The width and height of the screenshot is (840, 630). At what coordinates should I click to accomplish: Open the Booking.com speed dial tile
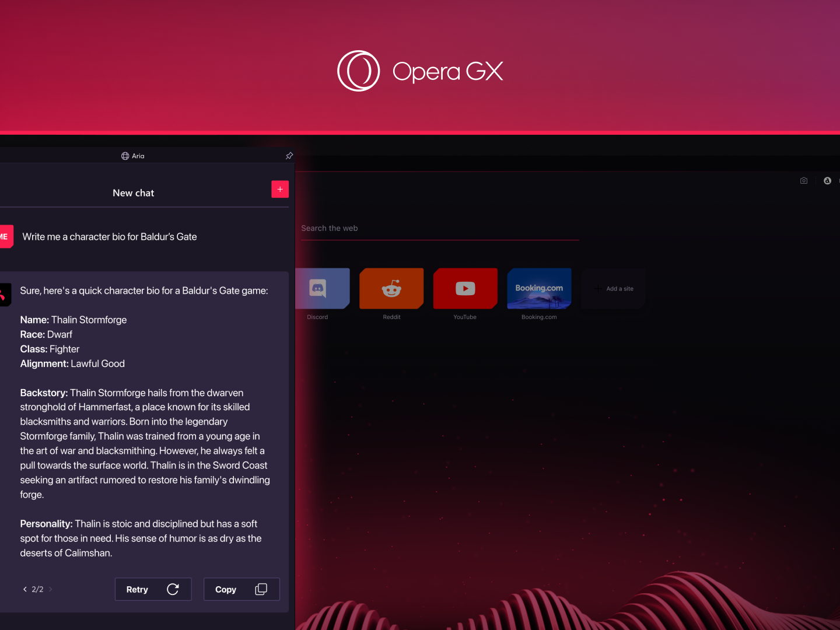coord(539,289)
